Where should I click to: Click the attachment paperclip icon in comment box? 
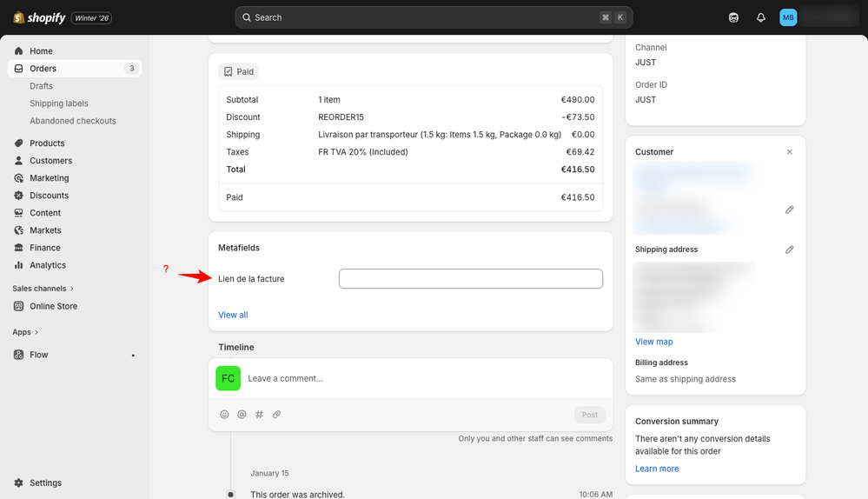pyautogui.click(x=276, y=415)
